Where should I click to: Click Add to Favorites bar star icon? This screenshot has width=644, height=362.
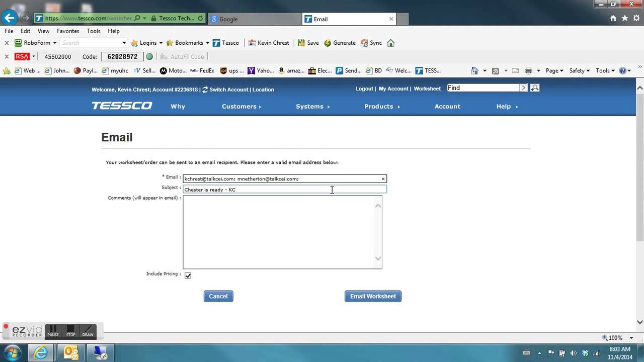pos(7,71)
